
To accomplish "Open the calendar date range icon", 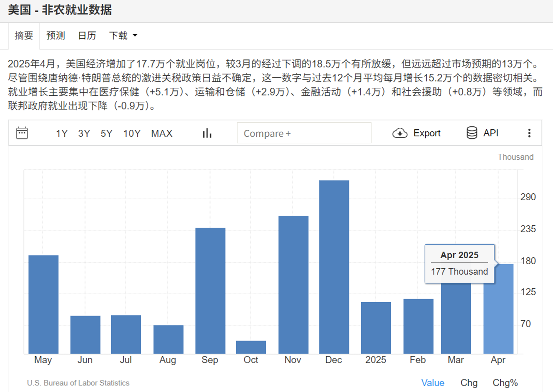I will [22, 133].
